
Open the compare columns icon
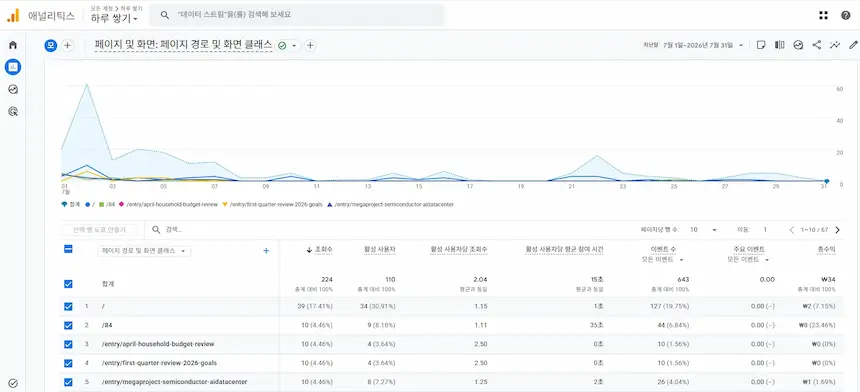(x=779, y=45)
